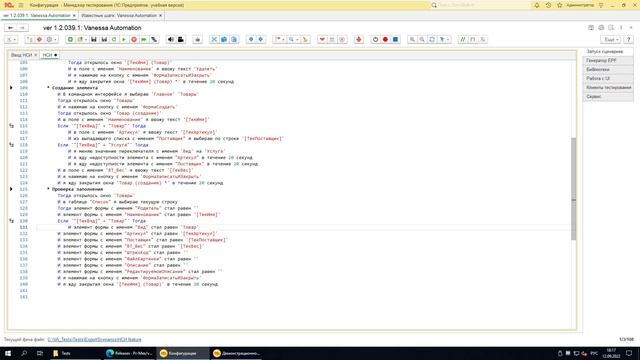Screen dimensions: 640x360
Task: Click the red circle icon beside play
Action: 134,40
